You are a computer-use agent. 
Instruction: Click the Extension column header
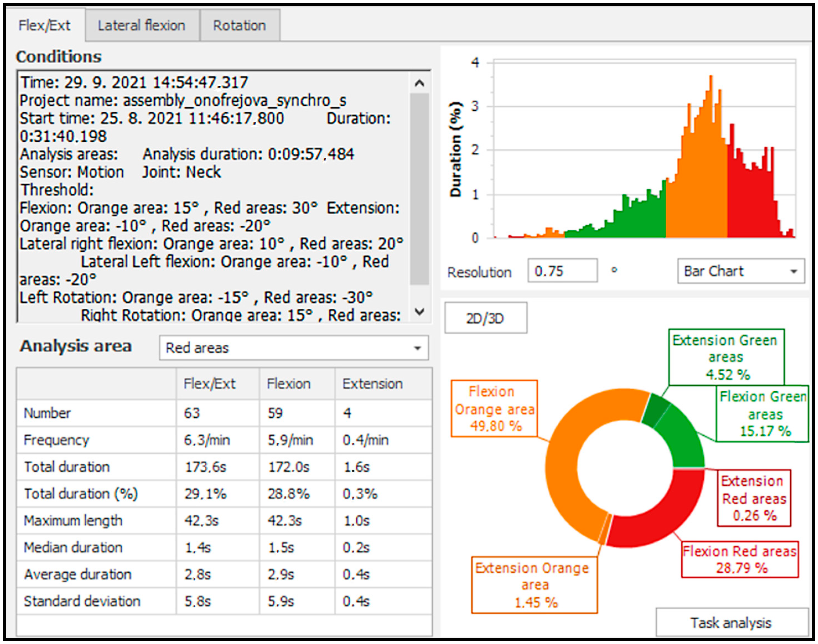[x=372, y=384]
